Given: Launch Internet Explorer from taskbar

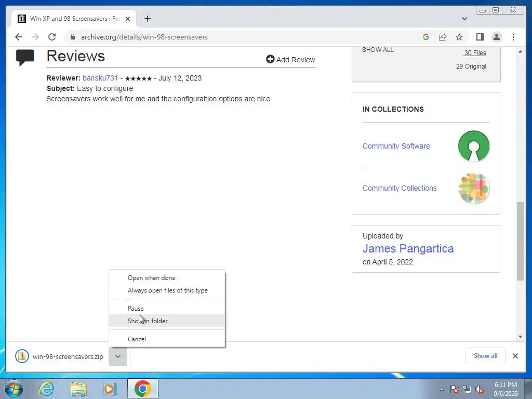Looking at the screenshot, I should click(x=47, y=389).
